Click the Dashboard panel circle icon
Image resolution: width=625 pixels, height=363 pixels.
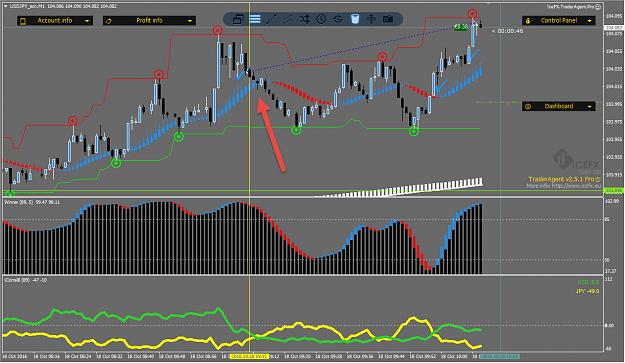point(528,106)
